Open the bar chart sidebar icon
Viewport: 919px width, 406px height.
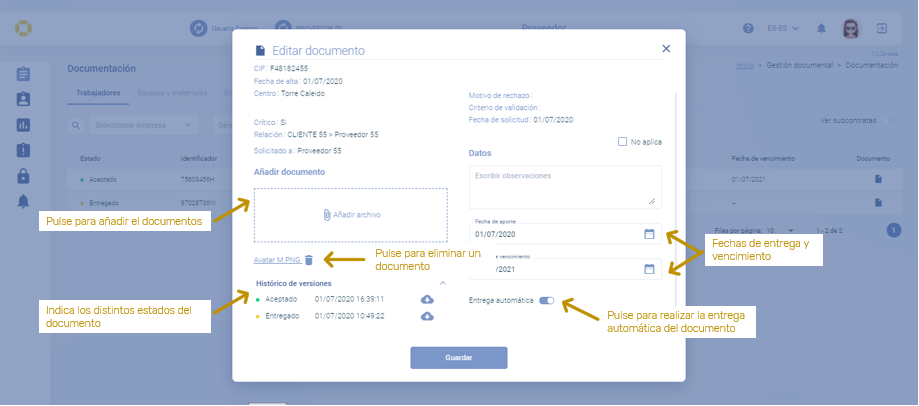[23, 125]
